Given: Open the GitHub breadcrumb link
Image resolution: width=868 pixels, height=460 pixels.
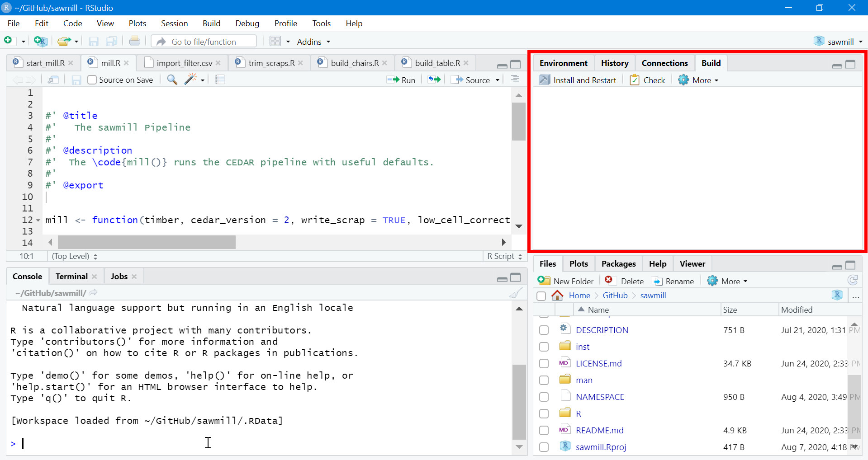Looking at the screenshot, I should [615, 296].
